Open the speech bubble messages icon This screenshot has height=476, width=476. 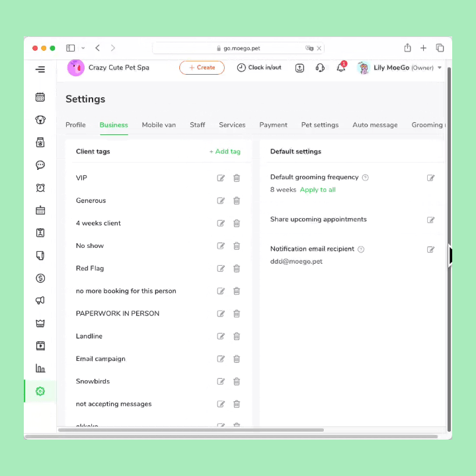[40, 165]
